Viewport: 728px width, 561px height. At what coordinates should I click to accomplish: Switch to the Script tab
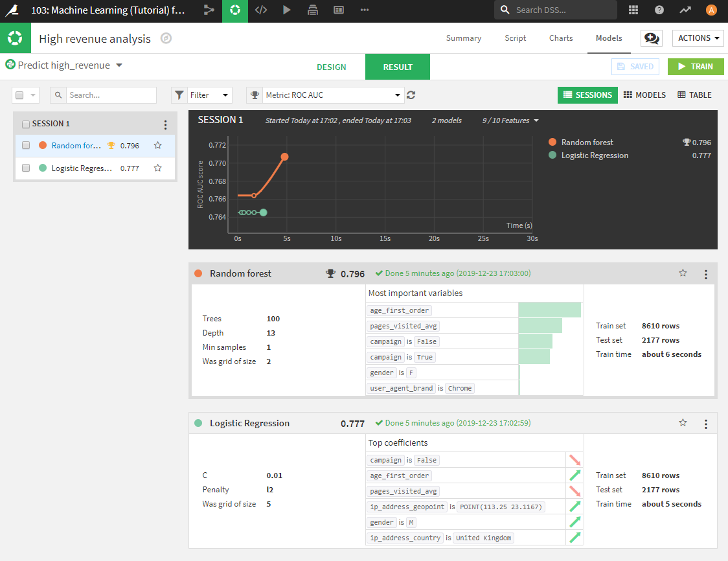click(x=516, y=38)
